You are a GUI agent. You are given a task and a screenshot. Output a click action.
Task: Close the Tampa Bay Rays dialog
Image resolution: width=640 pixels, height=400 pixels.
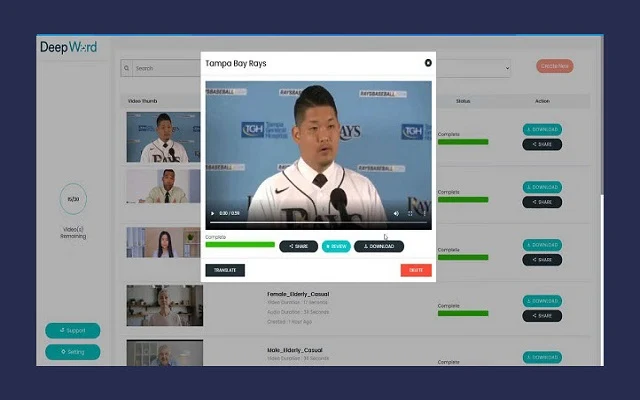pyautogui.click(x=428, y=63)
